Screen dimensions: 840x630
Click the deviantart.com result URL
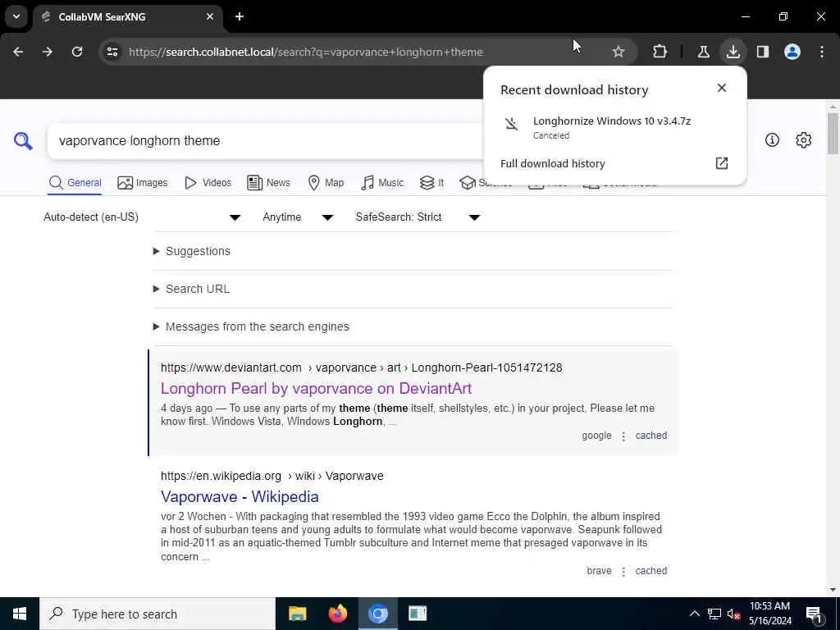[361, 367]
